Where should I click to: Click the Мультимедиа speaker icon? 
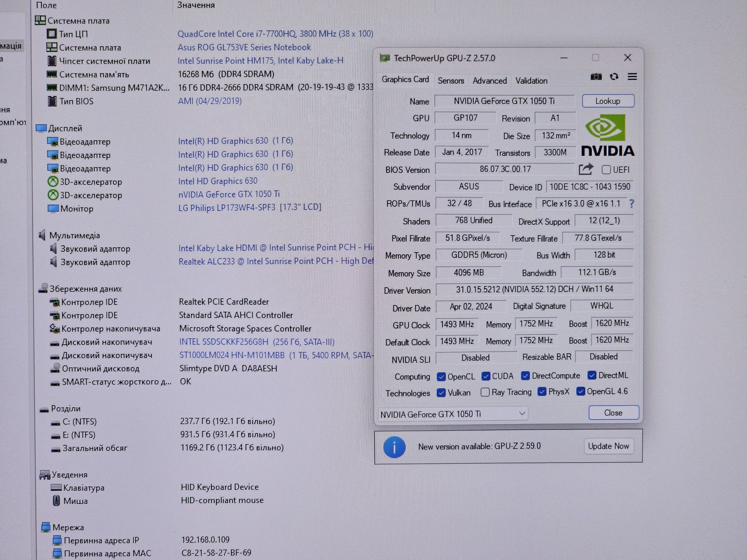(x=42, y=235)
